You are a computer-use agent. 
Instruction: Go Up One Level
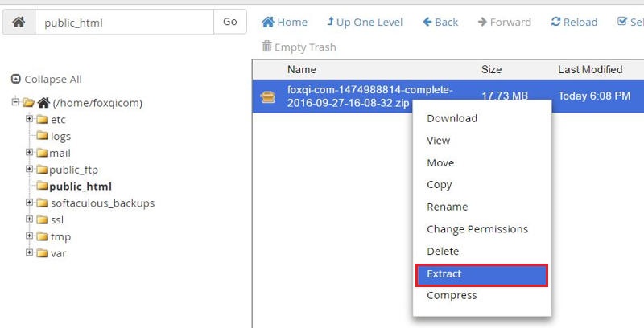pyautogui.click(x=365, y=23)
